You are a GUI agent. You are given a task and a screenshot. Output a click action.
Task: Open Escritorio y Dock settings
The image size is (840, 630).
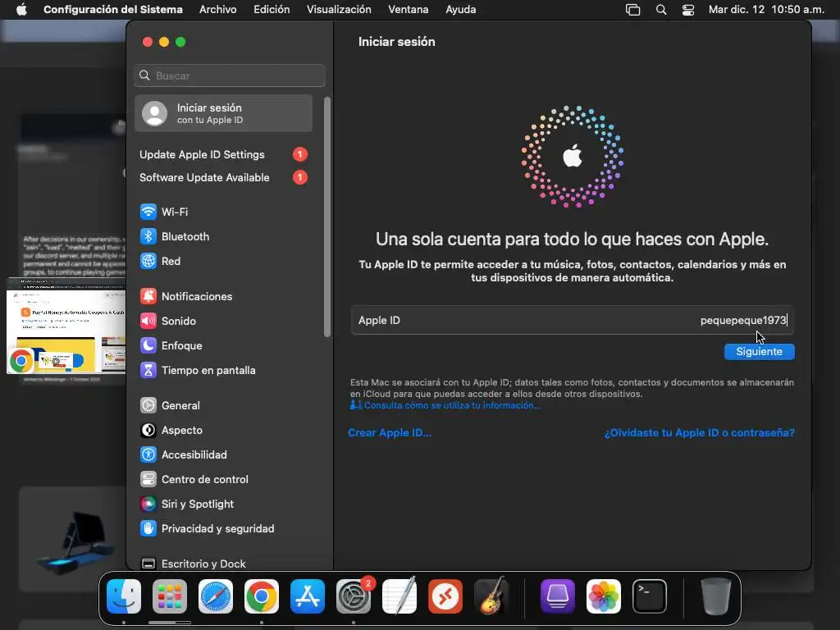[193, 564]
